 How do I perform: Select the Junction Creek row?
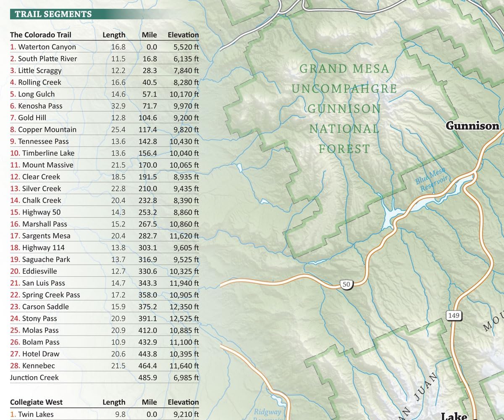[x=34, y=377]
